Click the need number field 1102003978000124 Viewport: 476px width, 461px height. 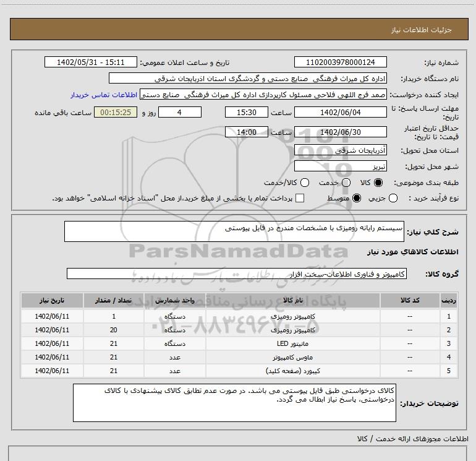coord(340,62)
